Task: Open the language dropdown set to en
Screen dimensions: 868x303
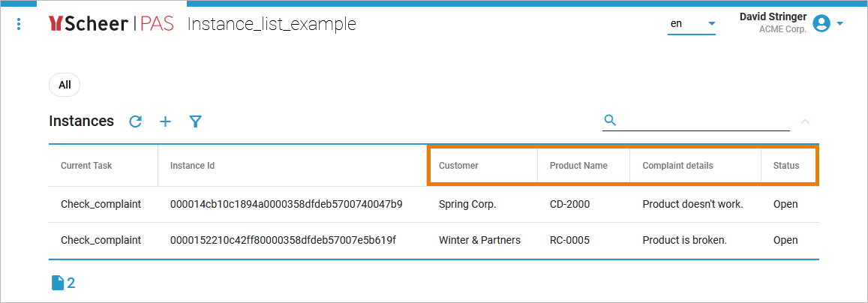Action: pos(692,24)
